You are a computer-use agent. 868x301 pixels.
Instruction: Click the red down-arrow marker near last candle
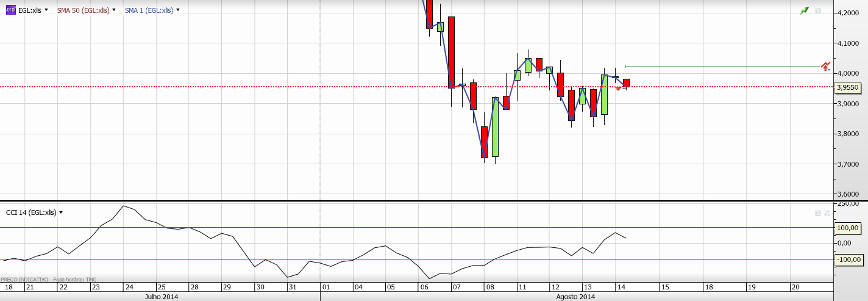pyautogui.click(x=618, y=89)
